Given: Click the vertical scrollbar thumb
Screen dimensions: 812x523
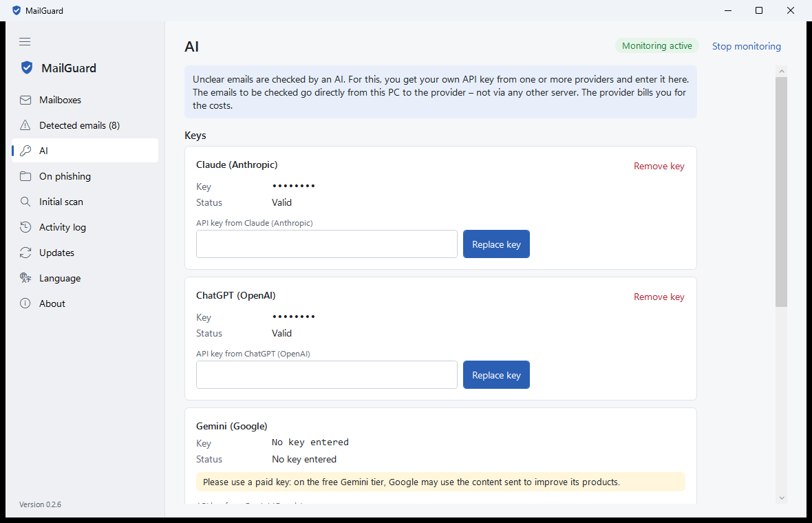Looking at the screenshot, I should tap(782, 191).
